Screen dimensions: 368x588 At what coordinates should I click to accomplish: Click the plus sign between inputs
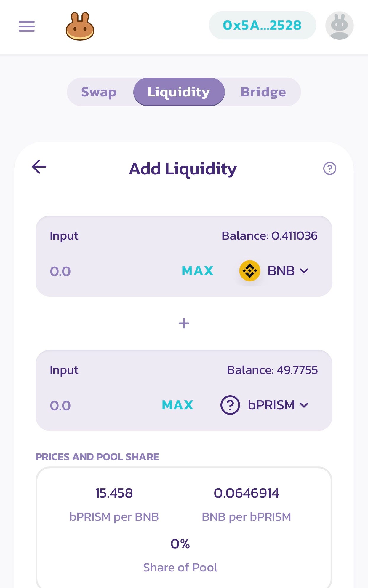(x=184, y=323)
